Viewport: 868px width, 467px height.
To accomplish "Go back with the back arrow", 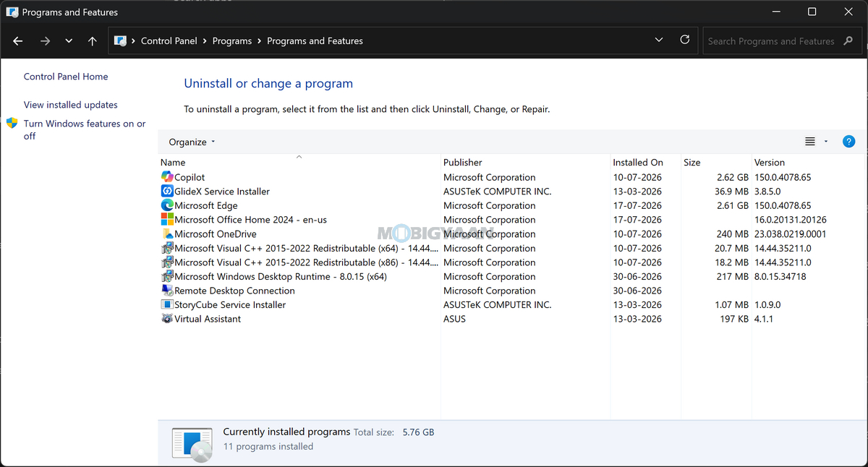I will 18,41.
